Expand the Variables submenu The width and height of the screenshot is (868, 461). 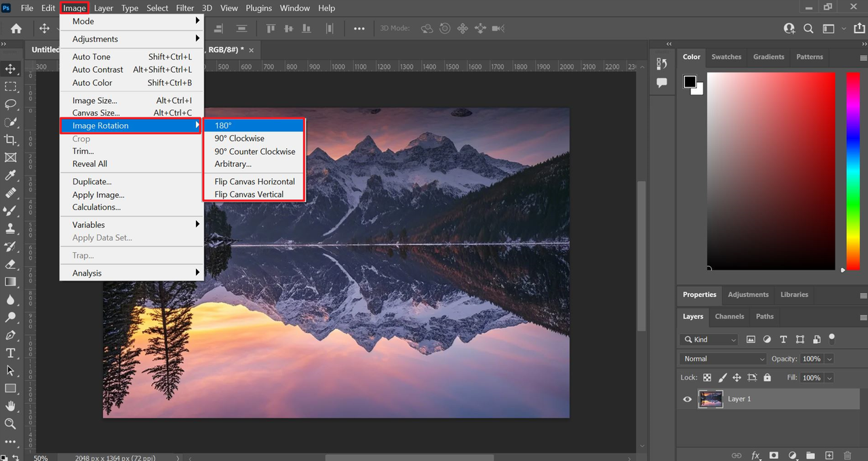pyautogui.click(x=132, y=225)
